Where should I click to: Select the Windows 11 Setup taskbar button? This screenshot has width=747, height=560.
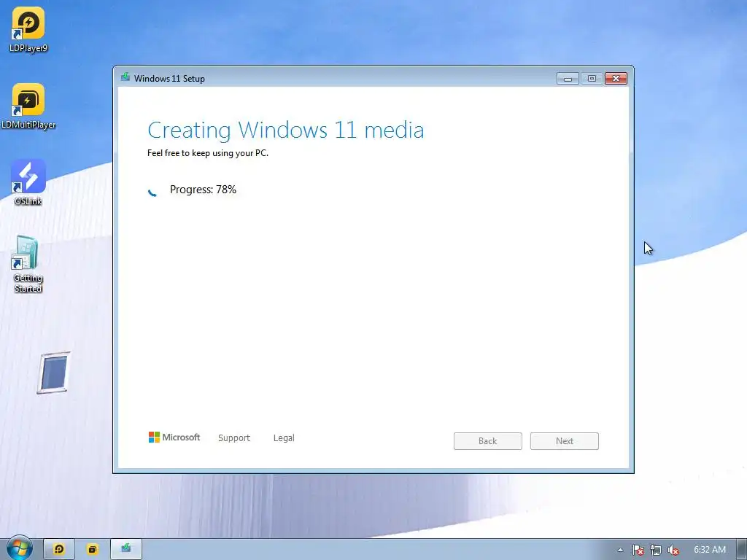126,549
